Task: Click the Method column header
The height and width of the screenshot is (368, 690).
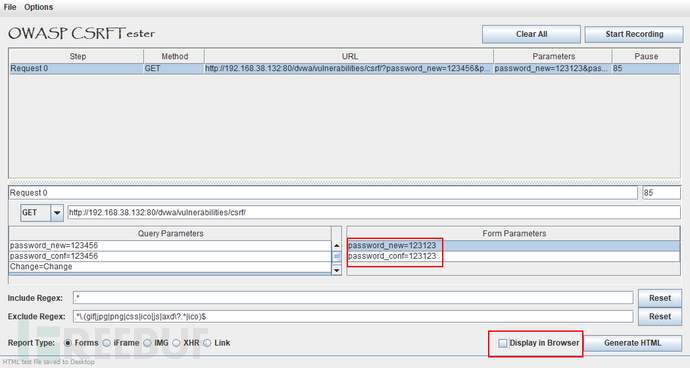Action: coord(174,56)
